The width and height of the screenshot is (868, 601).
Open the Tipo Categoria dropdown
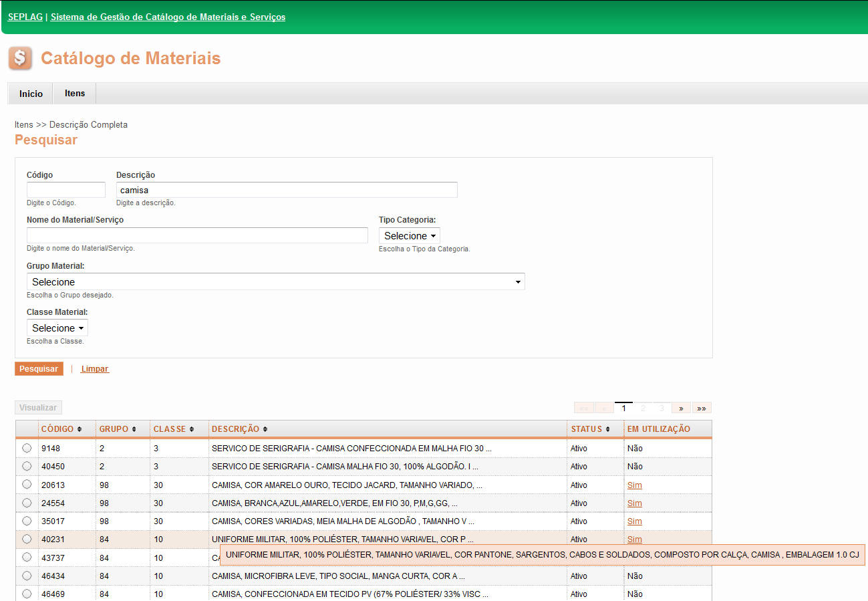click(x=410, y=236)
